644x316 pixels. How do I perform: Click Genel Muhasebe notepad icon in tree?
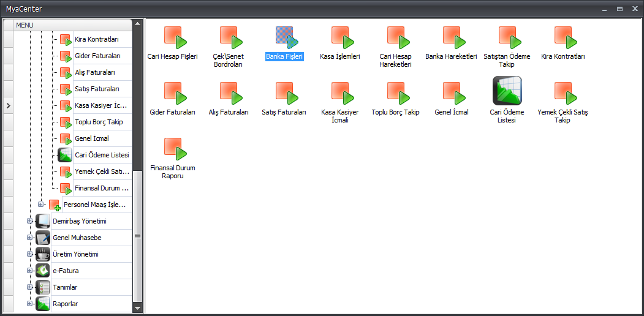tap(43, 238)
